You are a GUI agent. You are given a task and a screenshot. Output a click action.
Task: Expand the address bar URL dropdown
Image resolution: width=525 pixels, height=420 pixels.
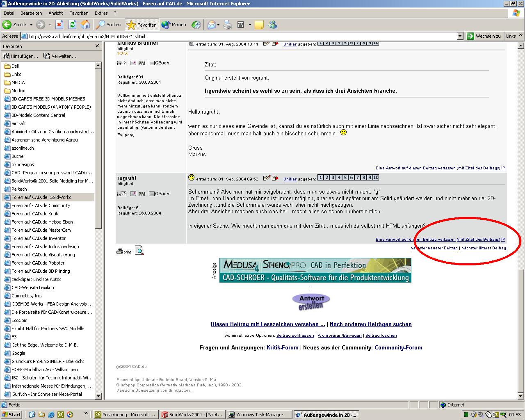click(460, 36)
